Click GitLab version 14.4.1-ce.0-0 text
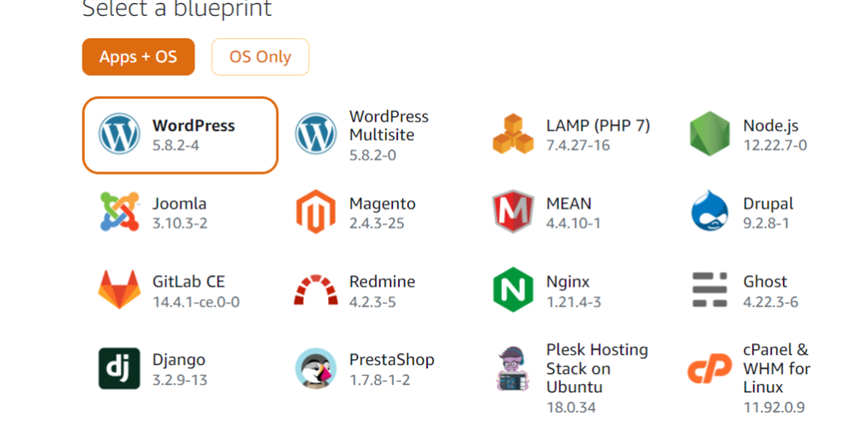The height and width of the screenshot is (439, 850). point(196,302)
